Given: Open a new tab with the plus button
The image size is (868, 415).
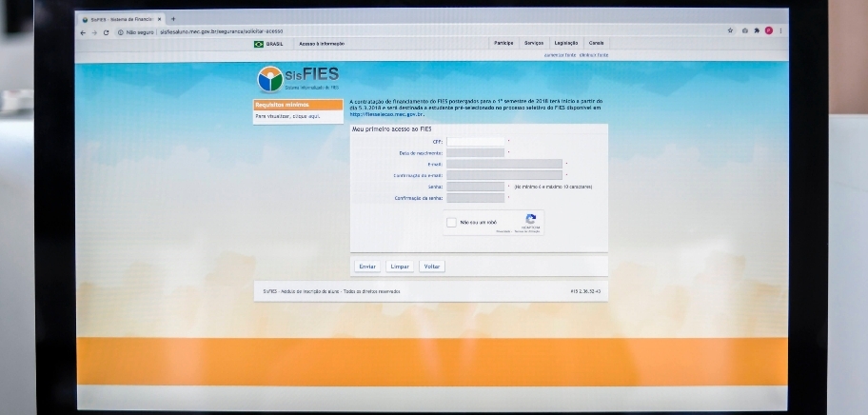Looking at the screenshot, I should (172, 19).
